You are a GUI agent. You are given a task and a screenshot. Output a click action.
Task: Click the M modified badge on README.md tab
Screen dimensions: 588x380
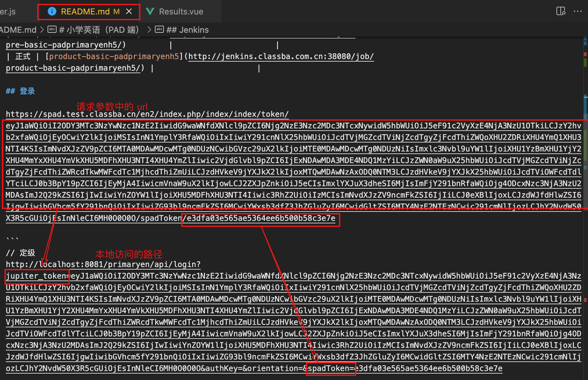(x=116, y=12)
